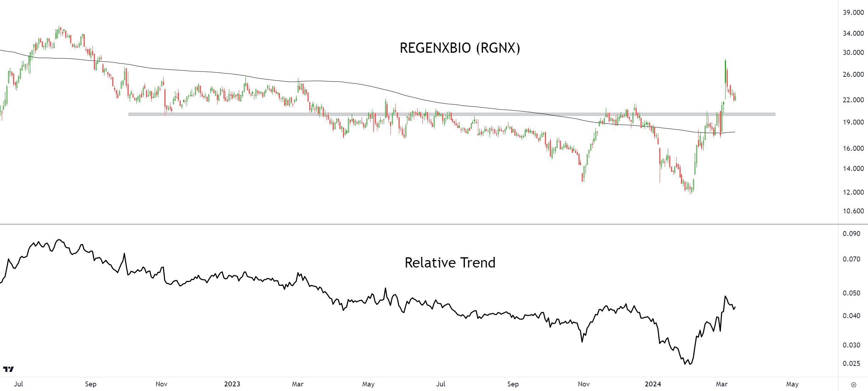Click the 16.000 price axis label
Viewport: 868px width, 391px height.
[x=853, y=148]
